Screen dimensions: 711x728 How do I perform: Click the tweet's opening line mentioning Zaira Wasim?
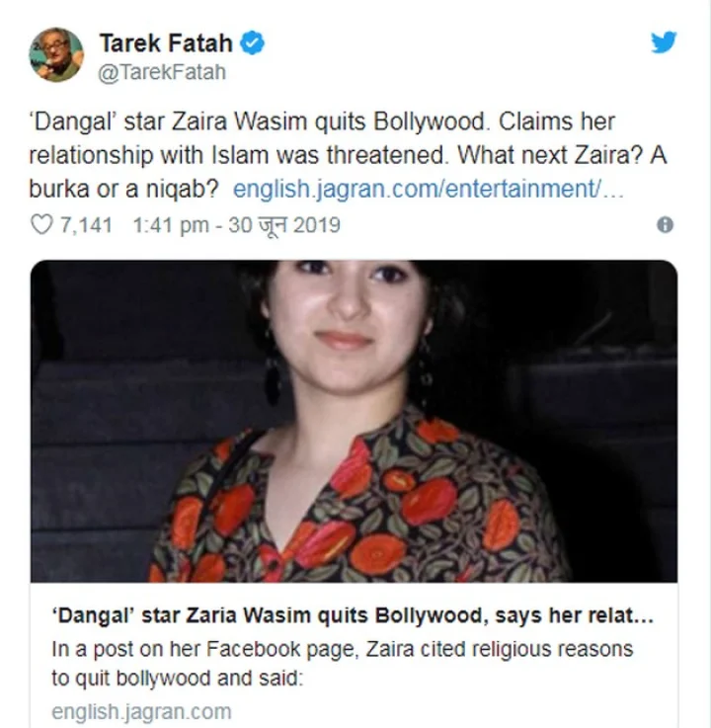[259, 122]
